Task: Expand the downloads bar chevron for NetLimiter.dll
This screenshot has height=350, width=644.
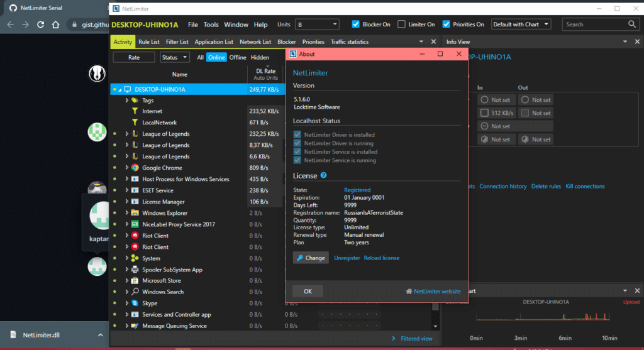Action: pos(100,335)
